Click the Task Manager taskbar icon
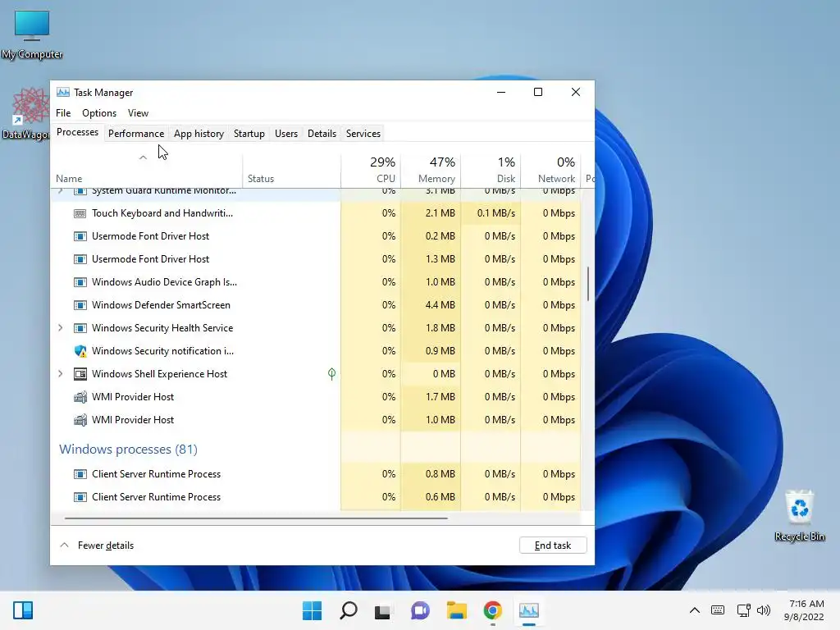Viewport: 840px width, 630px height. 529,610
